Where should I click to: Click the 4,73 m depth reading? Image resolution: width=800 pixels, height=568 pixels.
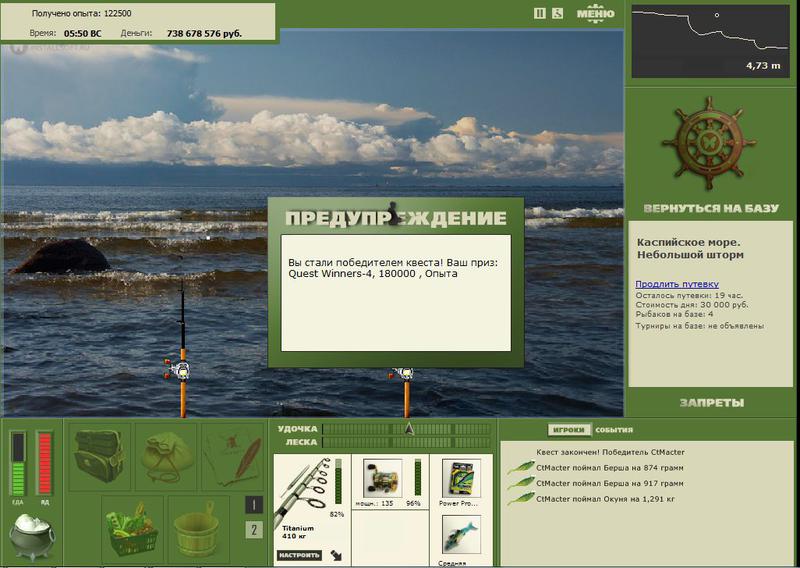coord(763,65)
